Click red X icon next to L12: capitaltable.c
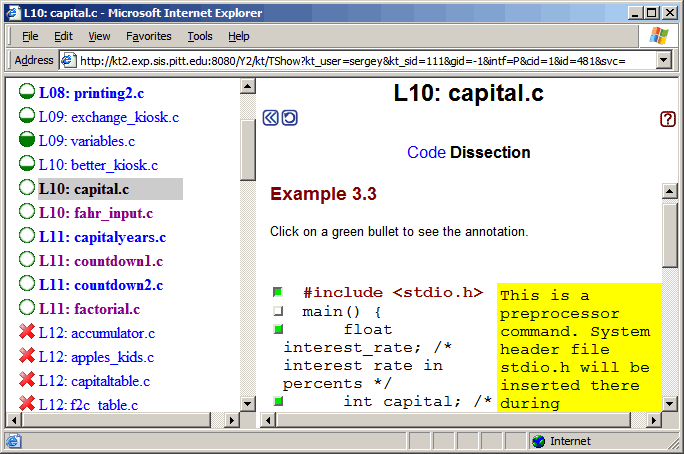This screenshot has width=684, height=454. click(x=27, y=380)
